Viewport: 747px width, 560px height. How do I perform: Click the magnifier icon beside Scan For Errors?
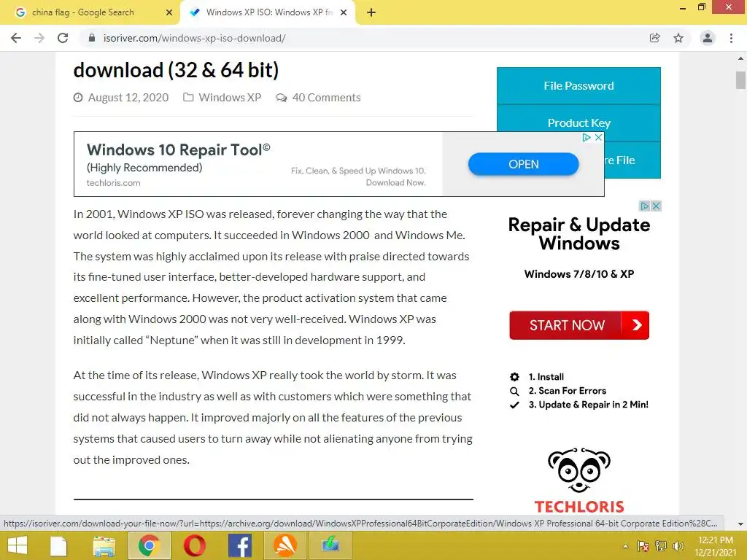514,391
